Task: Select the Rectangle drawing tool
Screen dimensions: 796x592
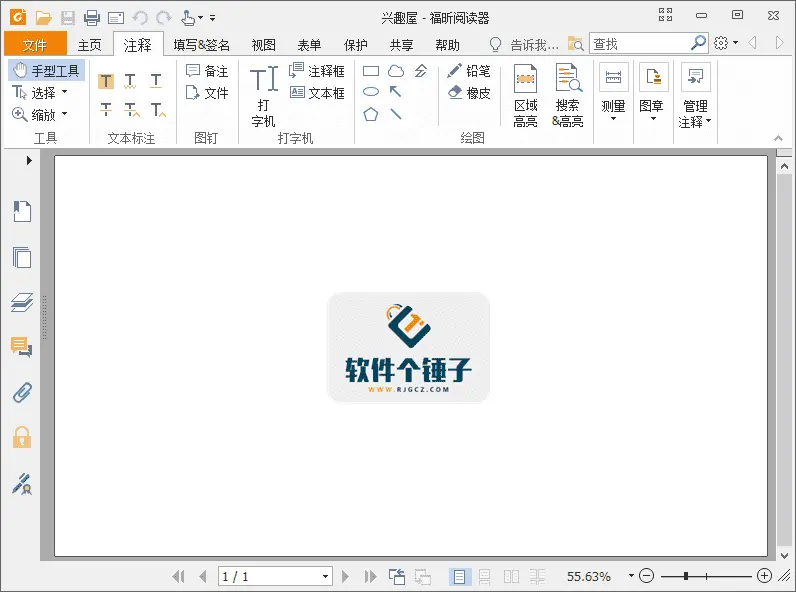Action: pos(371,71)
